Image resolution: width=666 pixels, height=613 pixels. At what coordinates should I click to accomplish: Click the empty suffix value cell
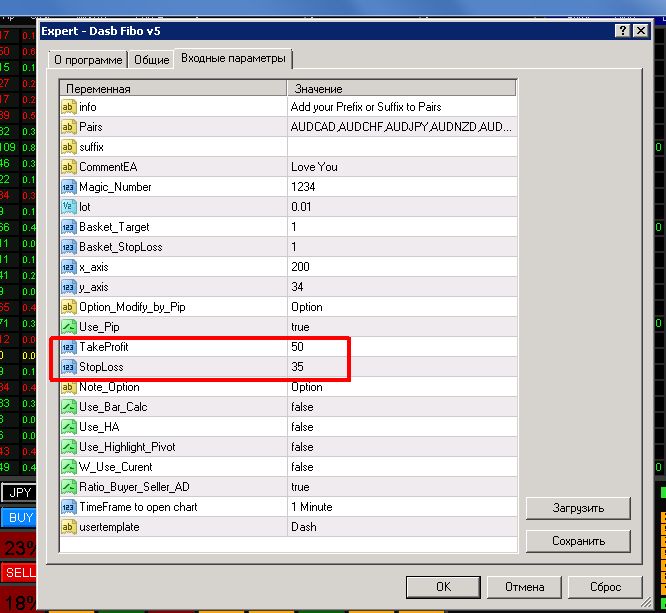(x=402, y=147)
